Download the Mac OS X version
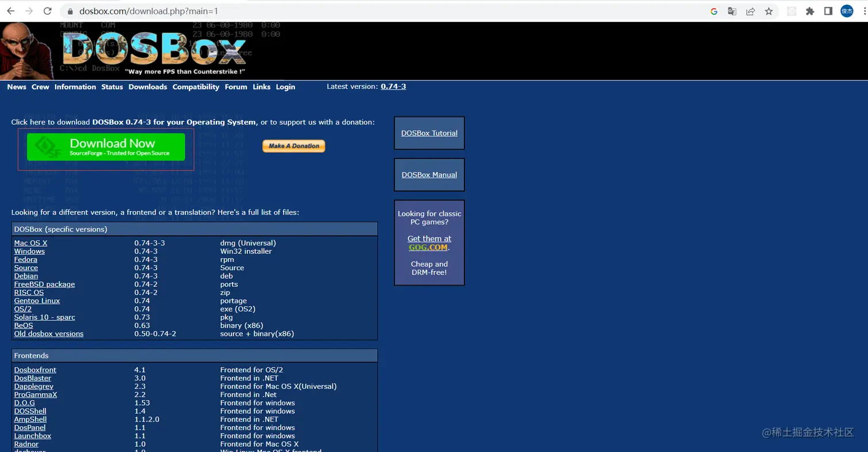Screen dimensions: 868x452 [30, 243]
